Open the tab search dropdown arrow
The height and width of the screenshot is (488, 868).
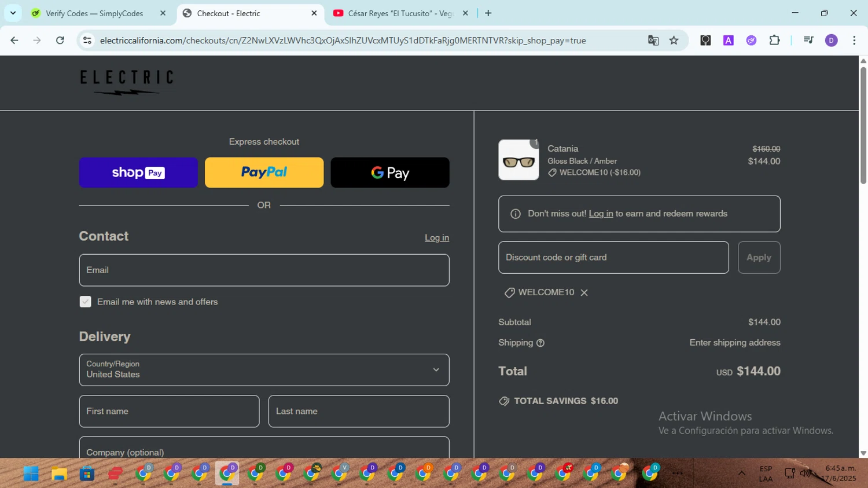[13, 13]
